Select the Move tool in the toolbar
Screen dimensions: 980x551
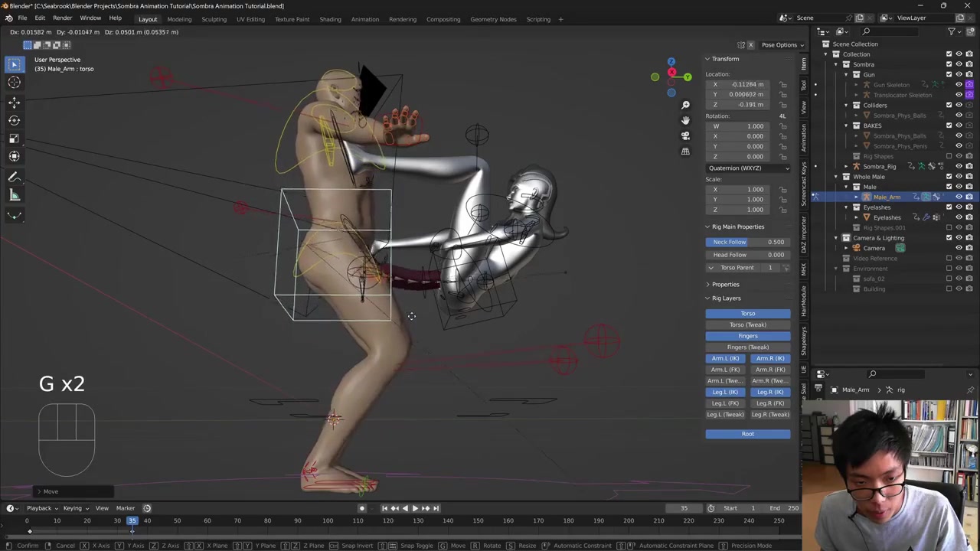[x=14, y=102]
